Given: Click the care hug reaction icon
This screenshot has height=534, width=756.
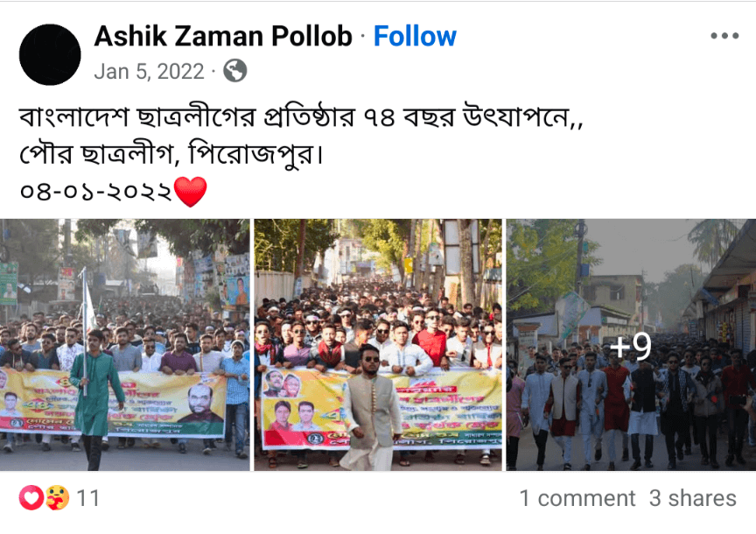Looking at the screenshot, I should pos(58,497).
